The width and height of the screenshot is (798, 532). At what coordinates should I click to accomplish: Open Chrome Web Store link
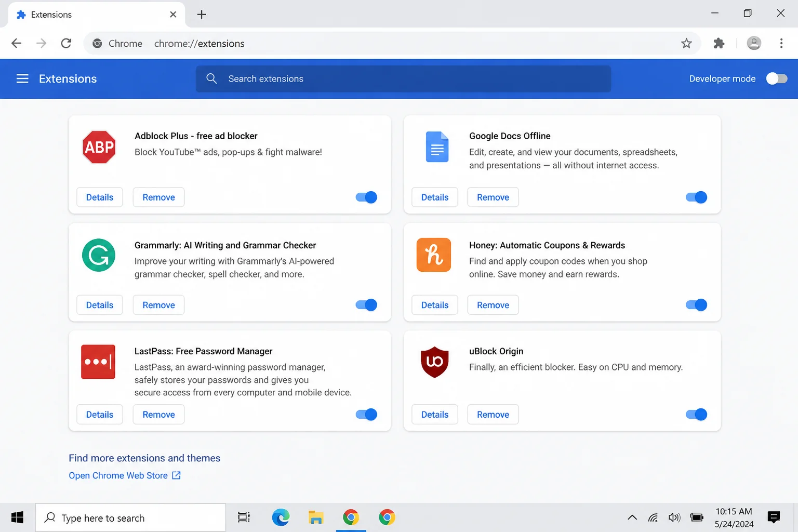125,475
